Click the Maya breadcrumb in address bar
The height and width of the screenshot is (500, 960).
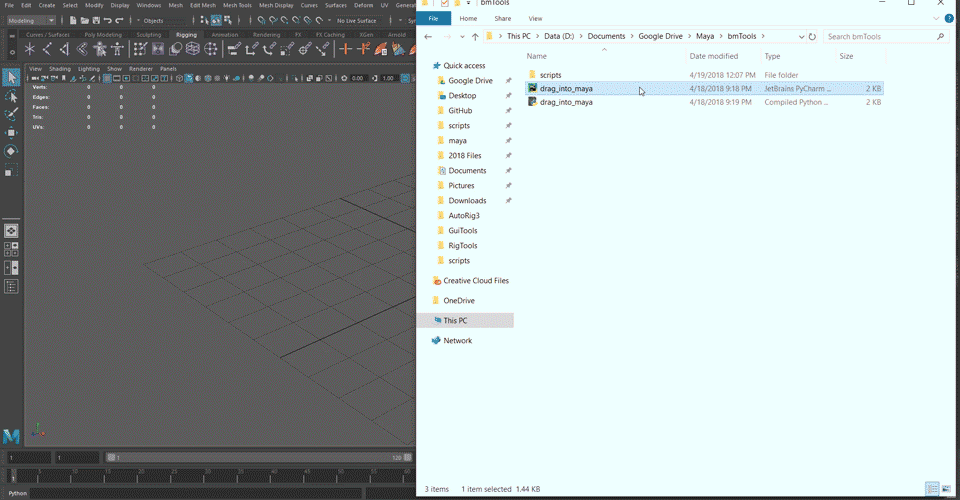[705, 37]
